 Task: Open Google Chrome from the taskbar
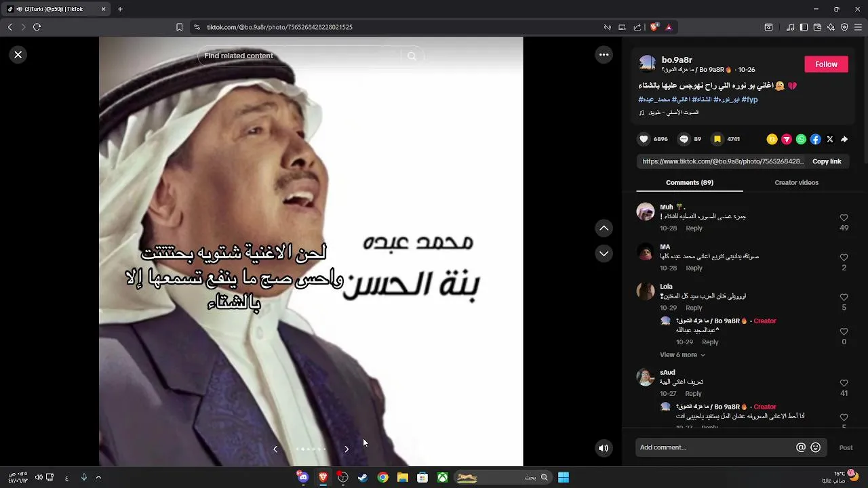pyautogui.click(x=383, y=477)
